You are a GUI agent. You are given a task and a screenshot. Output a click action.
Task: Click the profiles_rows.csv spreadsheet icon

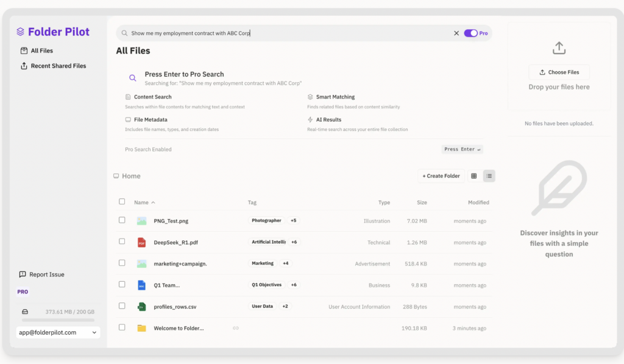click(x=141, y=307)
